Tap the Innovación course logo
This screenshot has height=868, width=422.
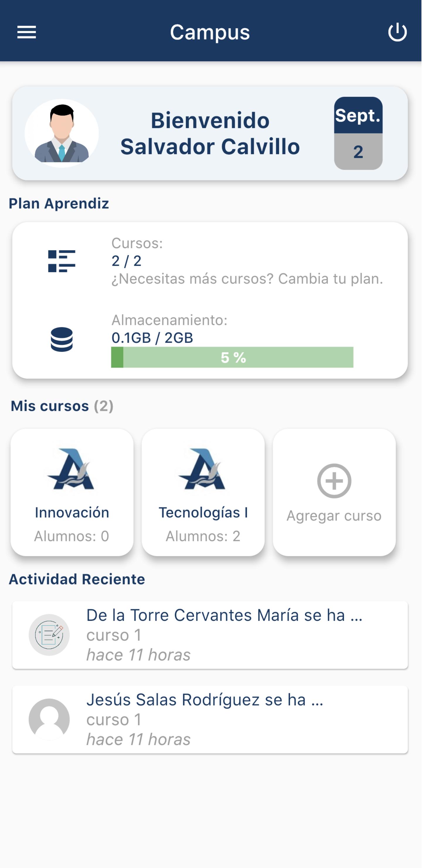coord(71,469)
